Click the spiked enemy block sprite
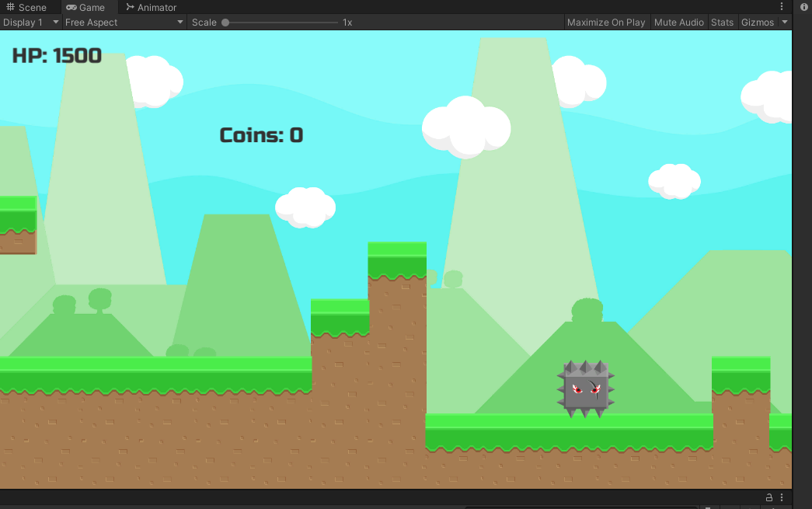The height and width of the screenshot is (509, 812). [586, 389]
